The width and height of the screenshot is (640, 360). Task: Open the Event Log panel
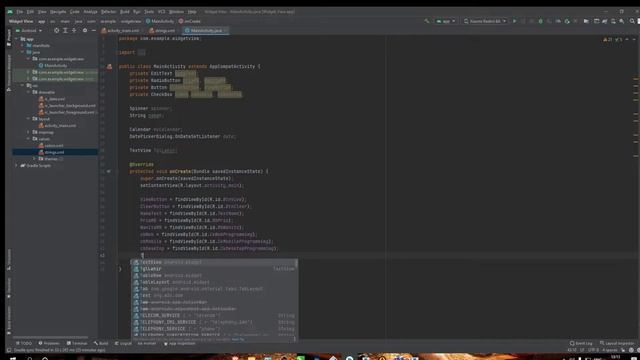(581, 343)
